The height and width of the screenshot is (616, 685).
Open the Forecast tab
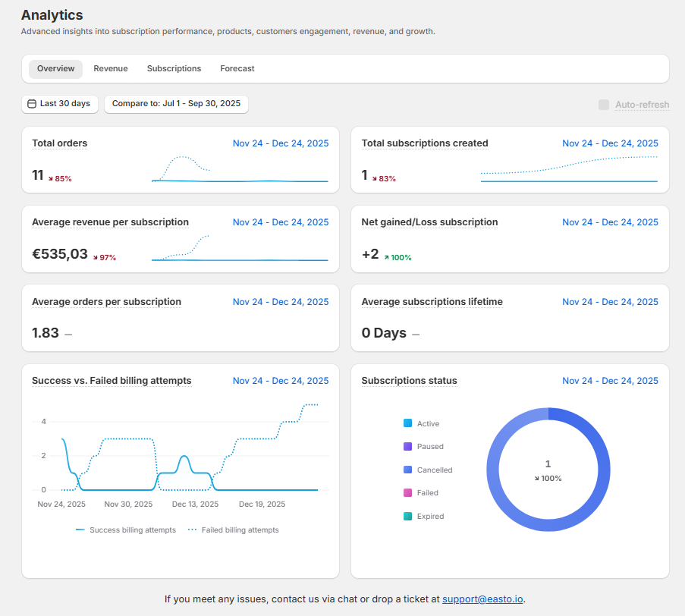[x=237, y=69]
